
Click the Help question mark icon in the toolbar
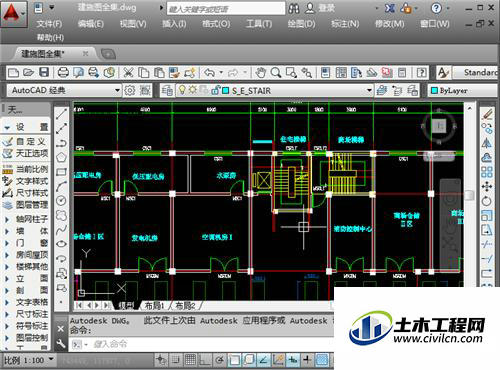point(422,72)
